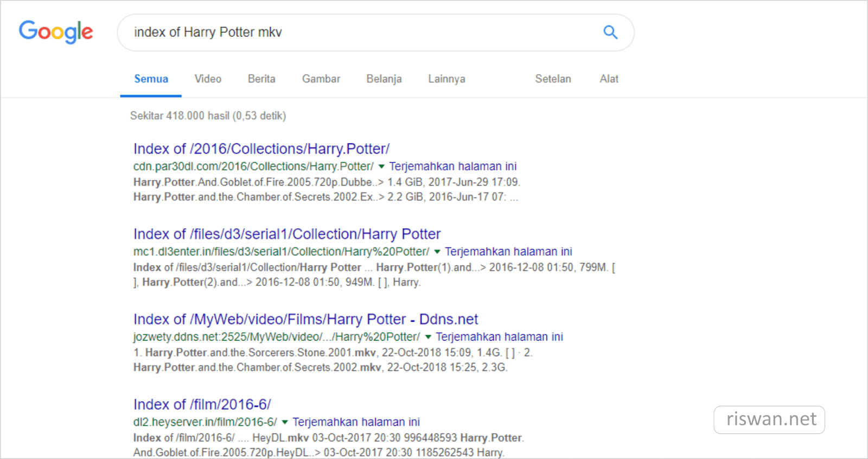Open the Alat search tools

coord(609,79)
